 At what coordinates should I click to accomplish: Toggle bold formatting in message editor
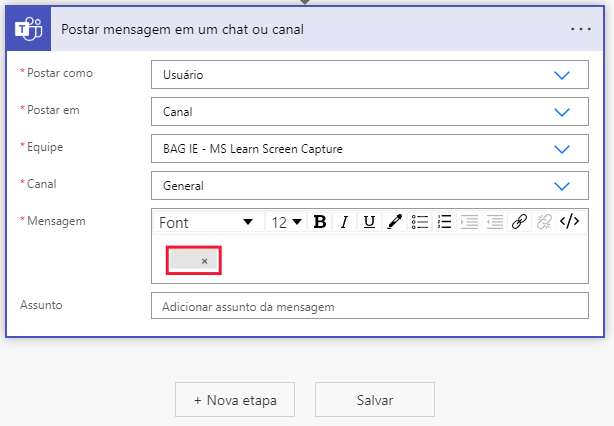pyautogui.click(x=320, y=222)
